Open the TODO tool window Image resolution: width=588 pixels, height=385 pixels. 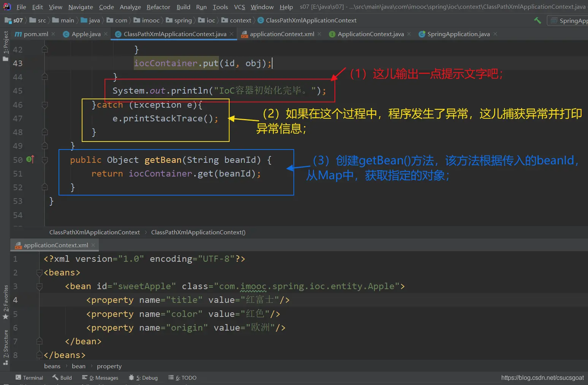click(x=182, y=378)
